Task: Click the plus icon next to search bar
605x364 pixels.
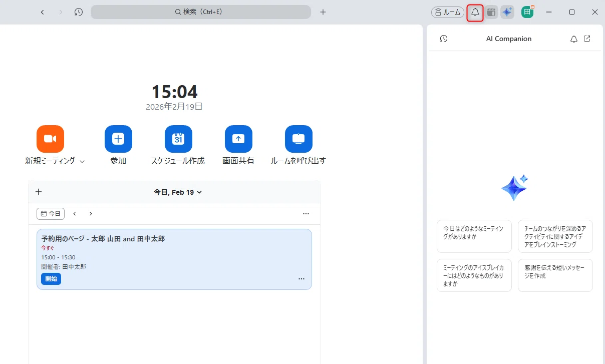Action: tap(323, 12)
